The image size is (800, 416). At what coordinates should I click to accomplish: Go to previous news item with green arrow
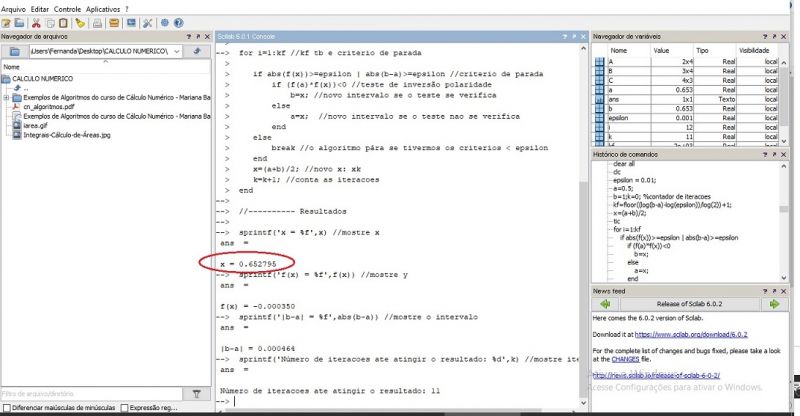click(604, 303)
